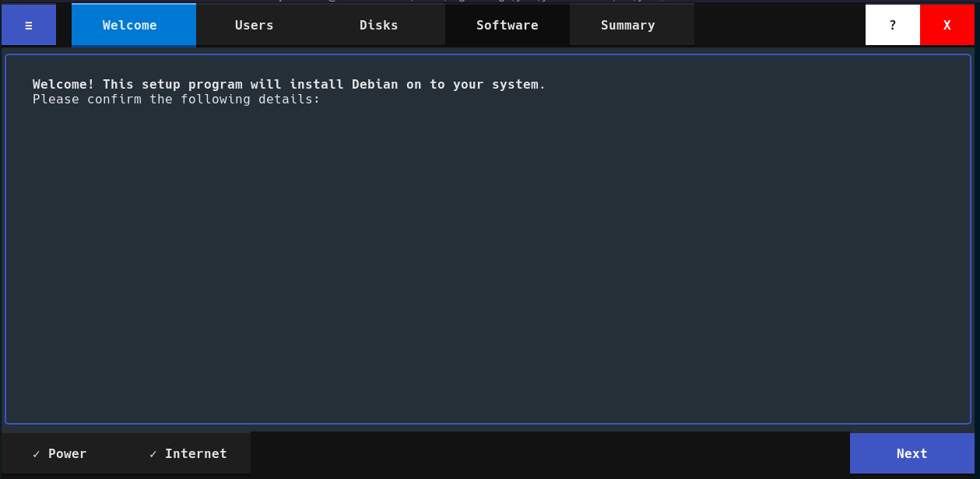
Task: View the Summary tab
Action: [x=631, y=25]
